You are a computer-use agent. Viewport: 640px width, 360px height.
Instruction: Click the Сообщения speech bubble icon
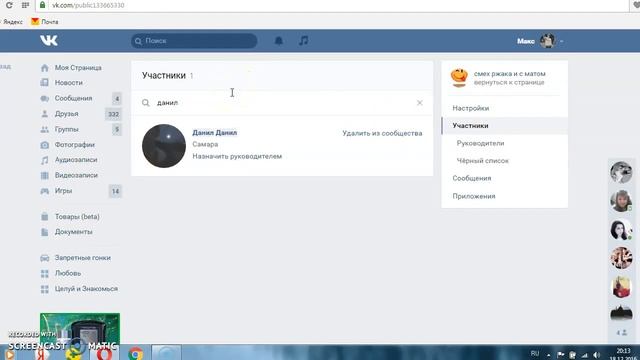coord(44,98)
